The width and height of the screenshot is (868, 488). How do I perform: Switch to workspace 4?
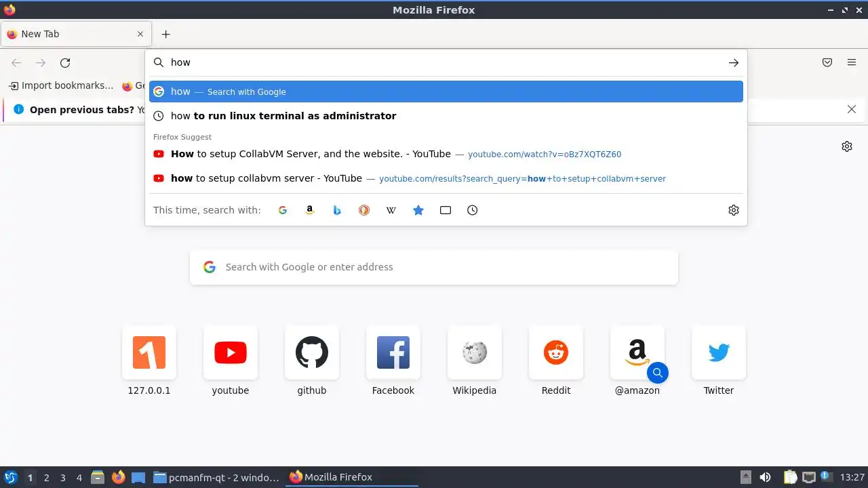pos(79,478)
